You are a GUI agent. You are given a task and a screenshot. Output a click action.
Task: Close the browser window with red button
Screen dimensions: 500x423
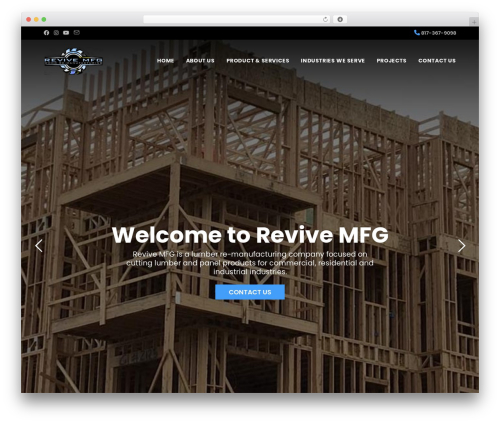pyautogui.click(x=29, y=19)
